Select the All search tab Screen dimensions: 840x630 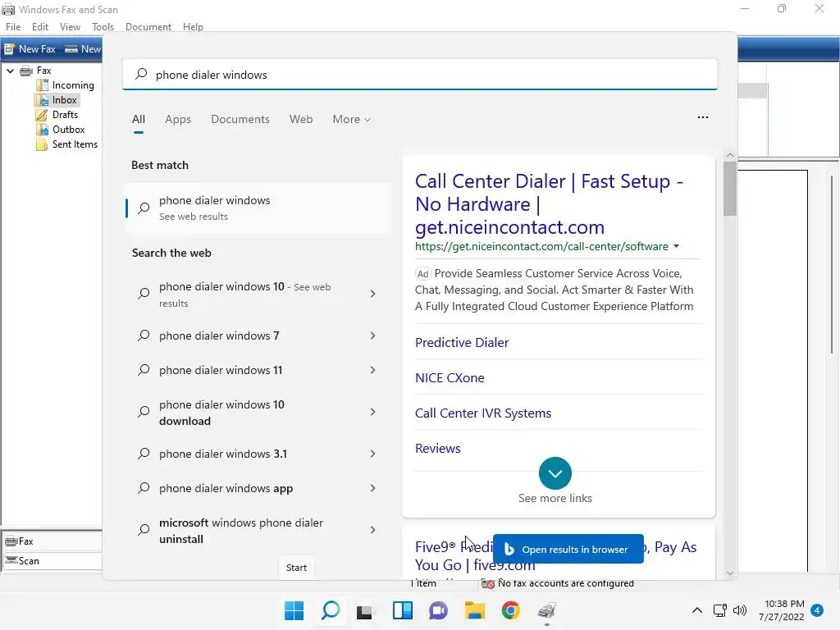[138, 120]
